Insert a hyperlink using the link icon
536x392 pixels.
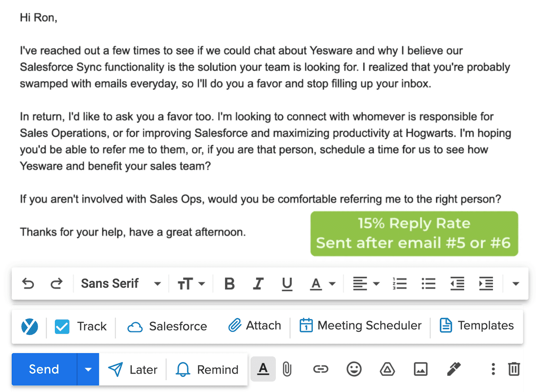pos(320,369)
